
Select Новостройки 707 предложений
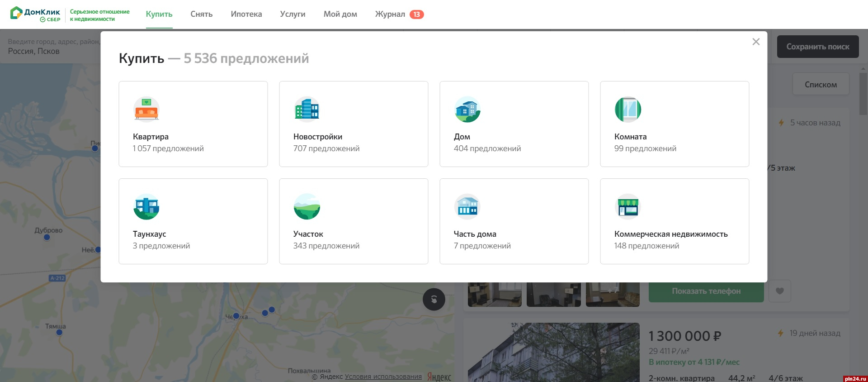(x=354, y=124)
